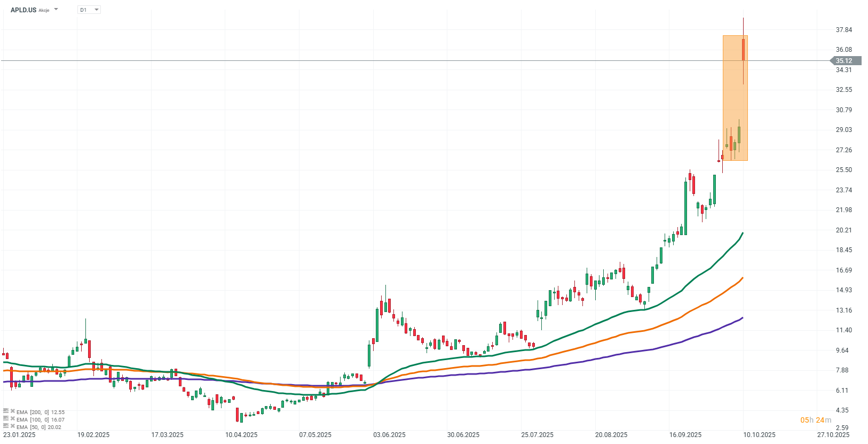Viewport: 868px width, 444px height.
Task: Click the APLD.US ticker name
Action: [23, 10]
